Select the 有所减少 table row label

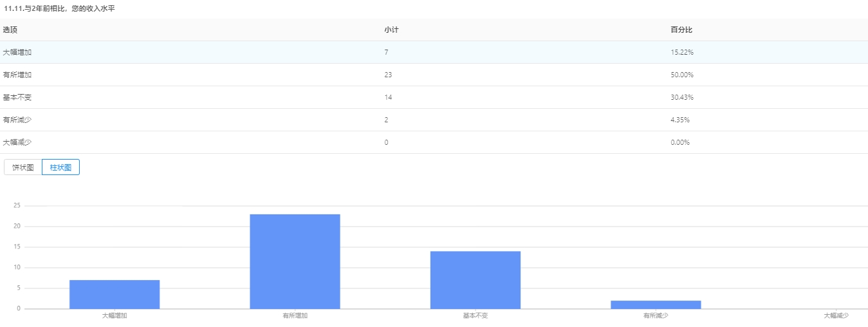[x=17, y=120]
